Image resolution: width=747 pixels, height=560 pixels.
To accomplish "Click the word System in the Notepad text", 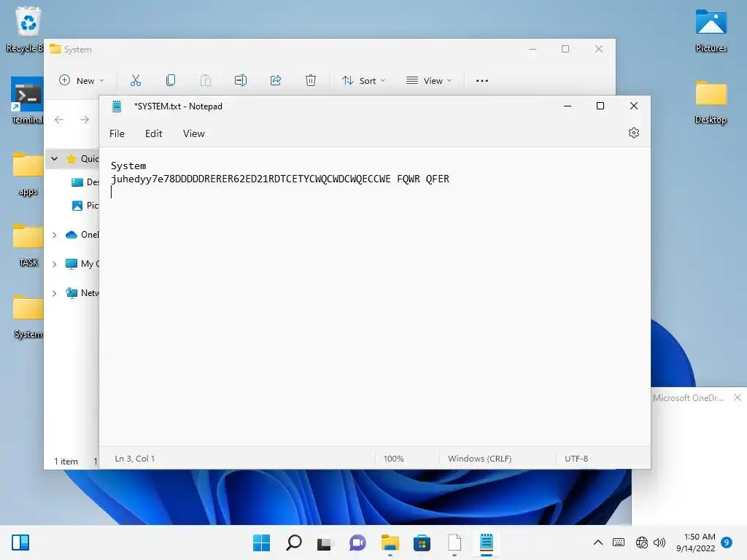I will pos(128,166).
